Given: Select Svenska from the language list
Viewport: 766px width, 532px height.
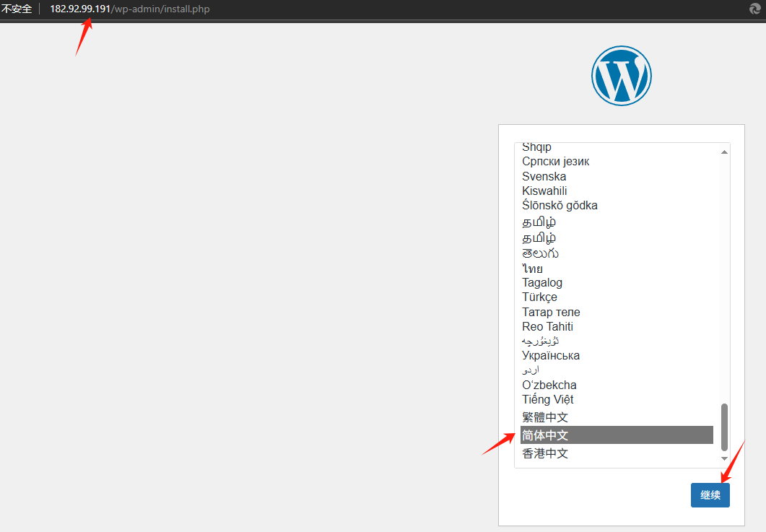Looking at the screenshot, I should pyautogui.click(x=617, y=176).
